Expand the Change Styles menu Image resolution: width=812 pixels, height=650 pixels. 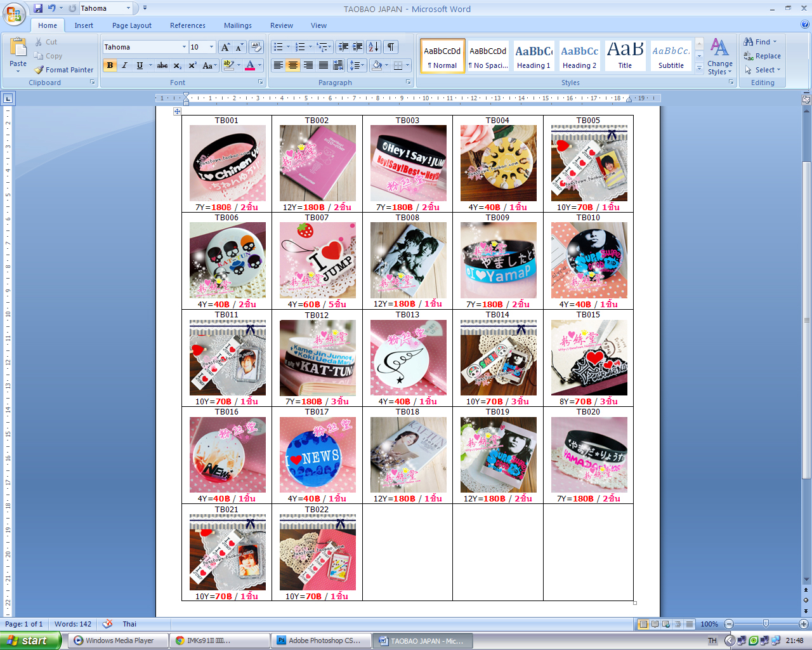click(719, 56)
